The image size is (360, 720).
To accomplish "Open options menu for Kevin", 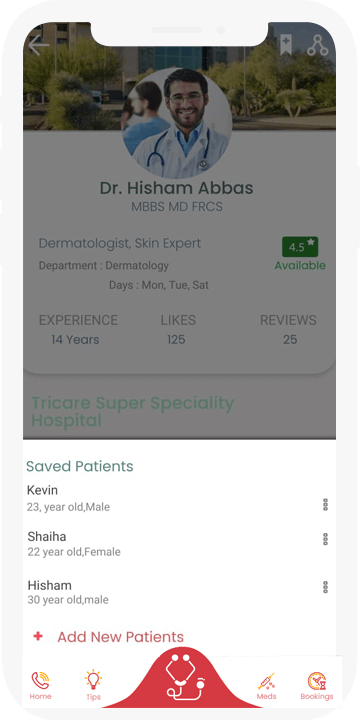I will point(325,505).
